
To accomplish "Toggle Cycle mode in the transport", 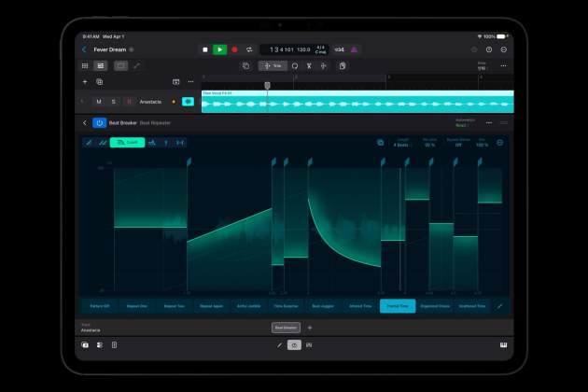I will (x=249, y=49).
